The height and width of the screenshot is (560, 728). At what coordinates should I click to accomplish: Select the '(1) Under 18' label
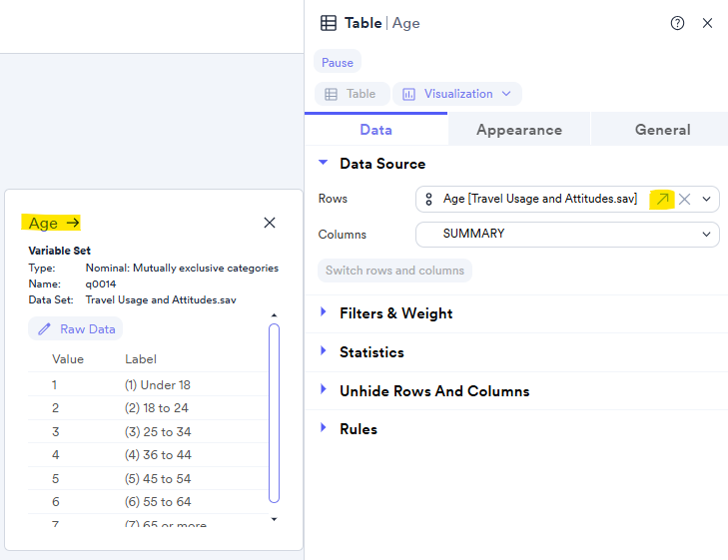pyautogui.click(x=158, y=385)
